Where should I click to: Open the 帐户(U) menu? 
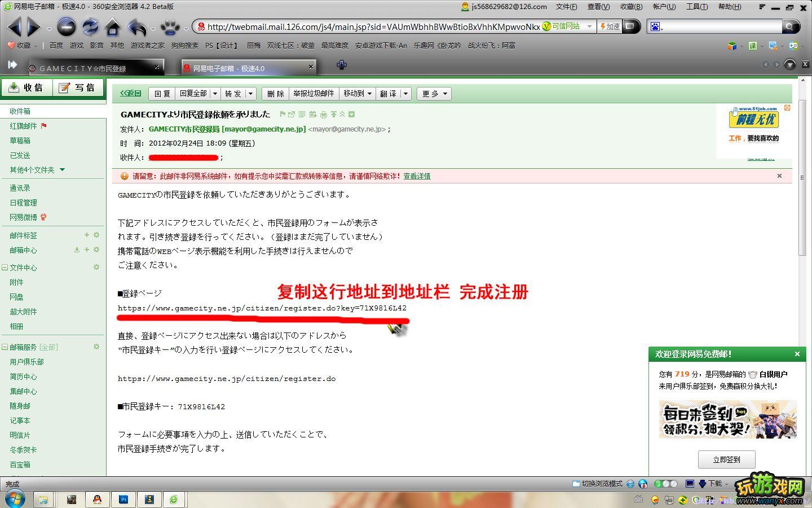[x=664, y=7]
